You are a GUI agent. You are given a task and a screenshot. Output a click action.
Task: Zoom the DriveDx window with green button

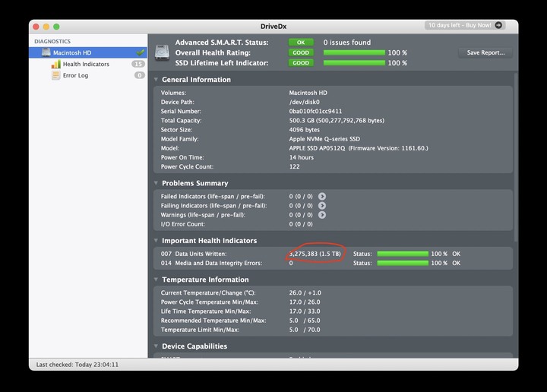coord(56,27)
